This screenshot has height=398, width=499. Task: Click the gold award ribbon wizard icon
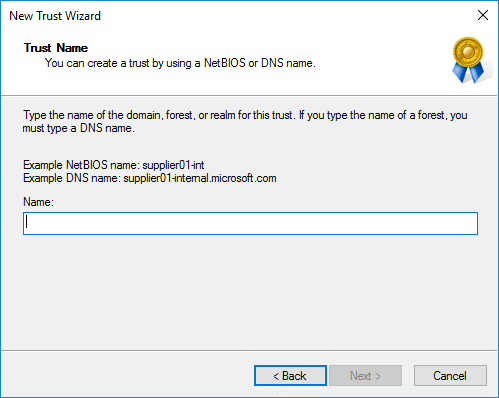coord(468,60)
